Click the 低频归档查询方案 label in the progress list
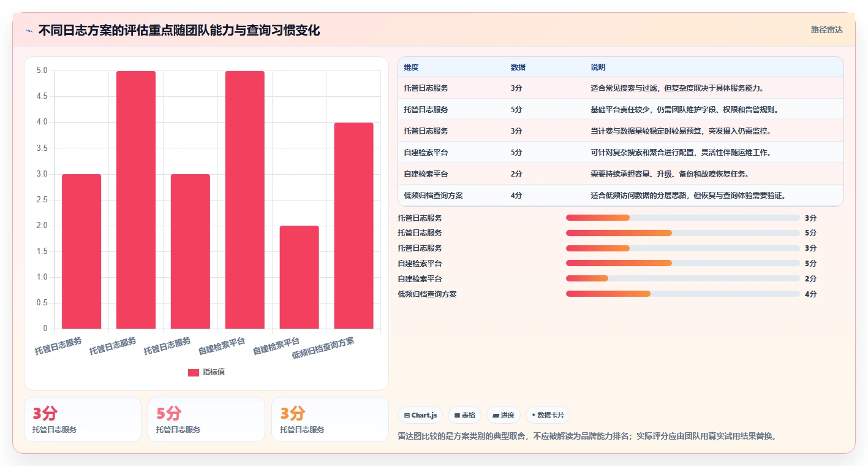868x466 pixels. pyautogui.click(x=427, y=294)
